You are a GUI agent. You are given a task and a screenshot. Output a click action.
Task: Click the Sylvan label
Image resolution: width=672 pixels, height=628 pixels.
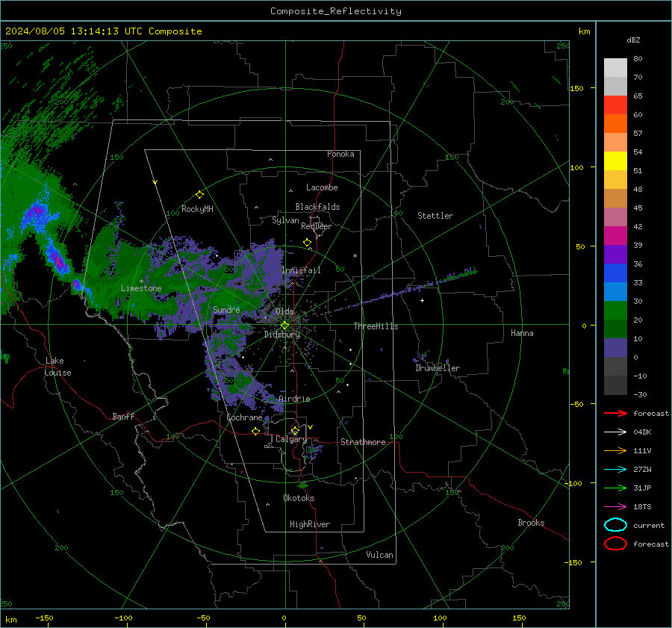click(285, 220)
